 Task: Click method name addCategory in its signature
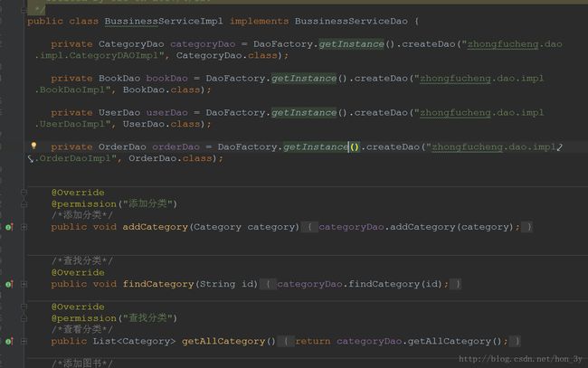point(156,227)
